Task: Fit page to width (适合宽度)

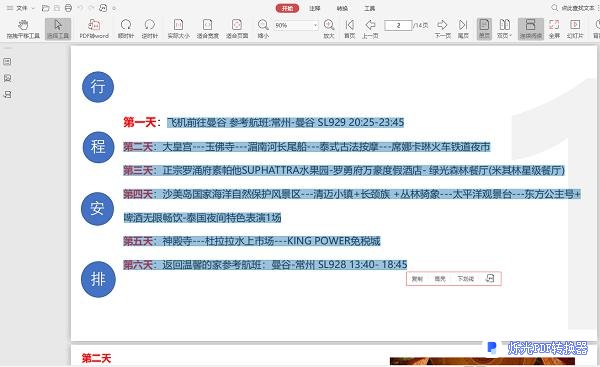Action: click(x=207, y=29)
